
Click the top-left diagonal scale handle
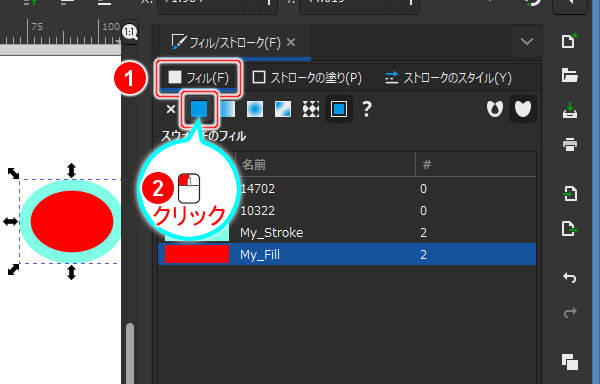[13, 173]
